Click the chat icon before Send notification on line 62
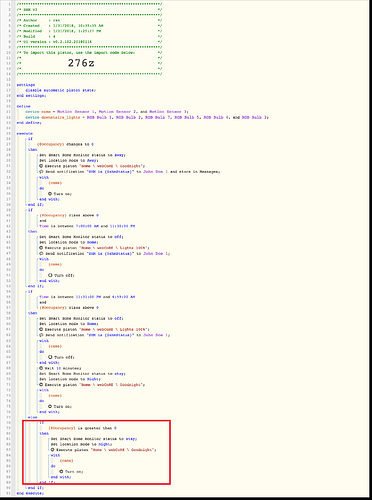The image size is (372, 500). (41, 335)
